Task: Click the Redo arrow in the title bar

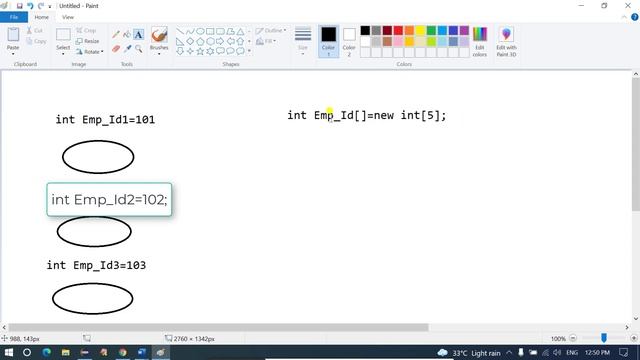Action: [40, 6]
